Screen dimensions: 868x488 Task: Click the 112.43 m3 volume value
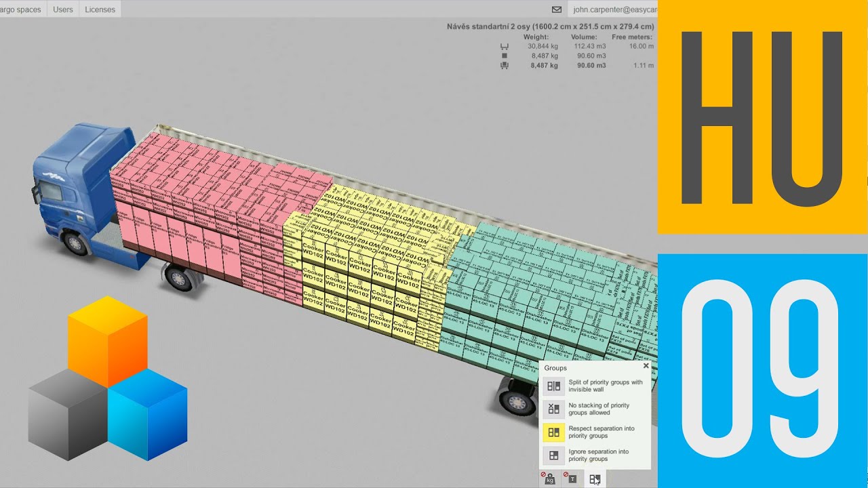[589, 46]
